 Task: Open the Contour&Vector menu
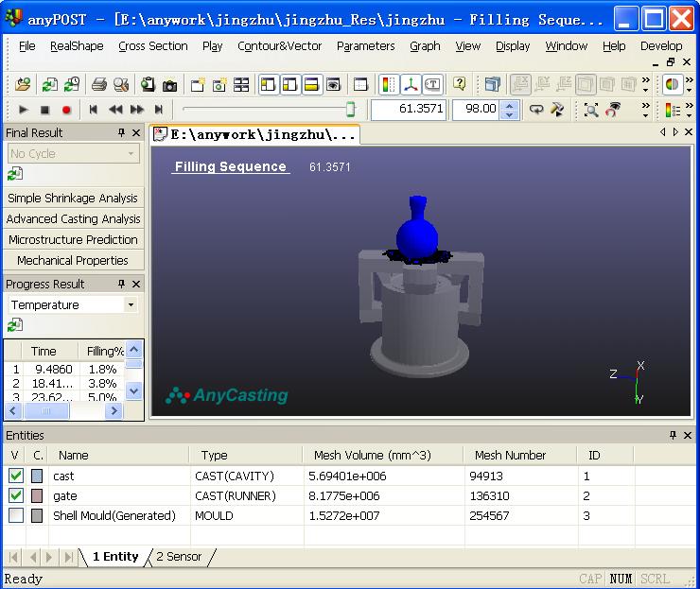[x=279, y=46]
